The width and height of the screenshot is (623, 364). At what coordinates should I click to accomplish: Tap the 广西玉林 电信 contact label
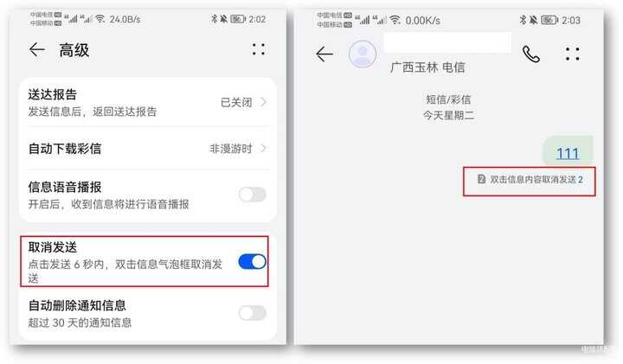coord(427,67)
